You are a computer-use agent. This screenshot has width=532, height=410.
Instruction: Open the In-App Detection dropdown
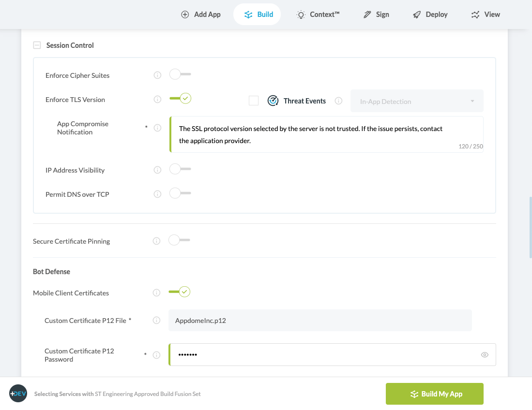coord(416,101)
